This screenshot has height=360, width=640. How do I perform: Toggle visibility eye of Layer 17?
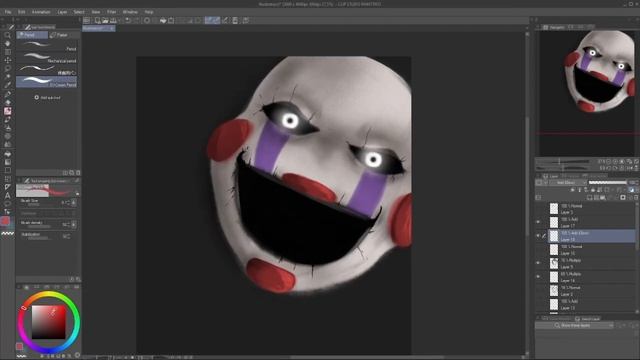click(538, 222)
